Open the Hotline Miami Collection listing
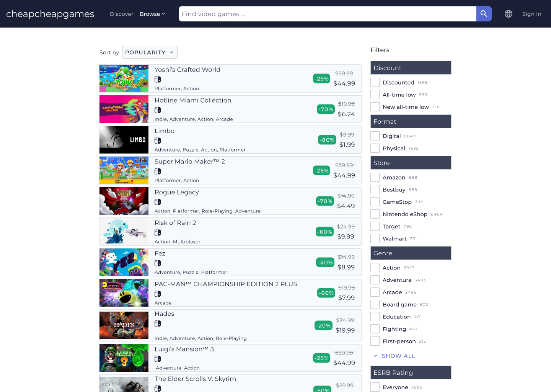The width and height of the screenshot is (551, 392). click(x=193, y=100)
